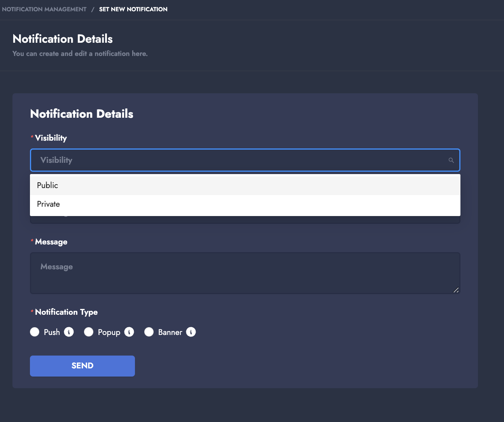504x422 pixels.
Task: Click the Set New Notification breadcrumb
Action: tap(133, 9)
